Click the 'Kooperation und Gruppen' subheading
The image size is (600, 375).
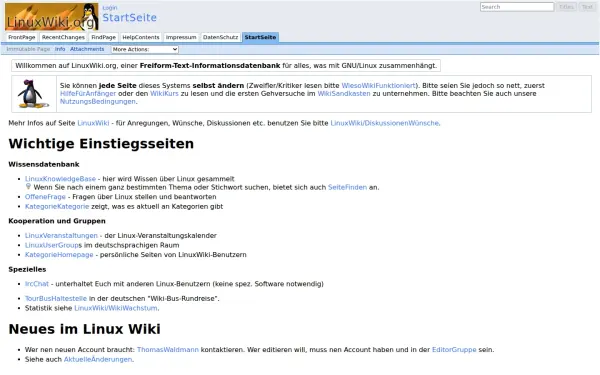tap(57, 221)
